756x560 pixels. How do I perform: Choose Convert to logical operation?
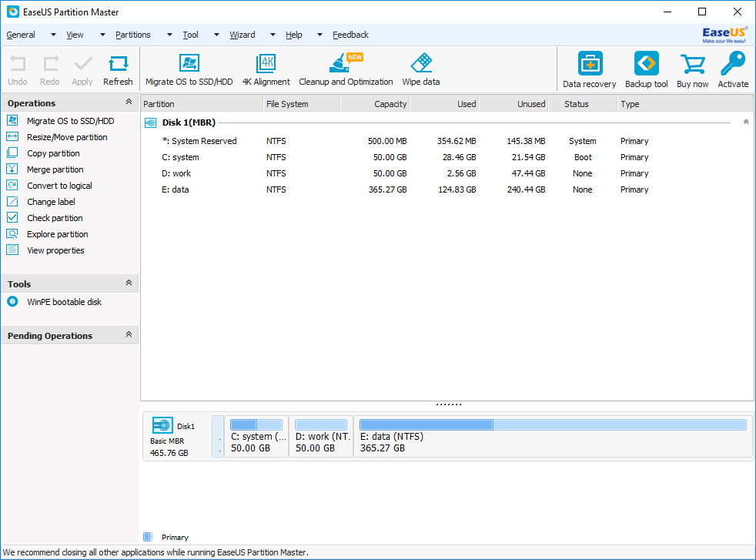pyautogui.click(x=59, y=186)
